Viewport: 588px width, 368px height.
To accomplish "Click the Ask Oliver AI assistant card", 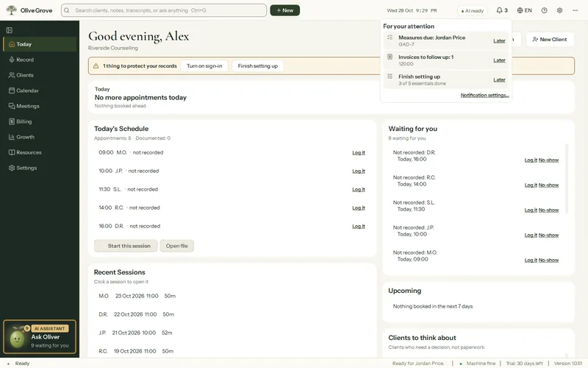I will pos(40,337).
